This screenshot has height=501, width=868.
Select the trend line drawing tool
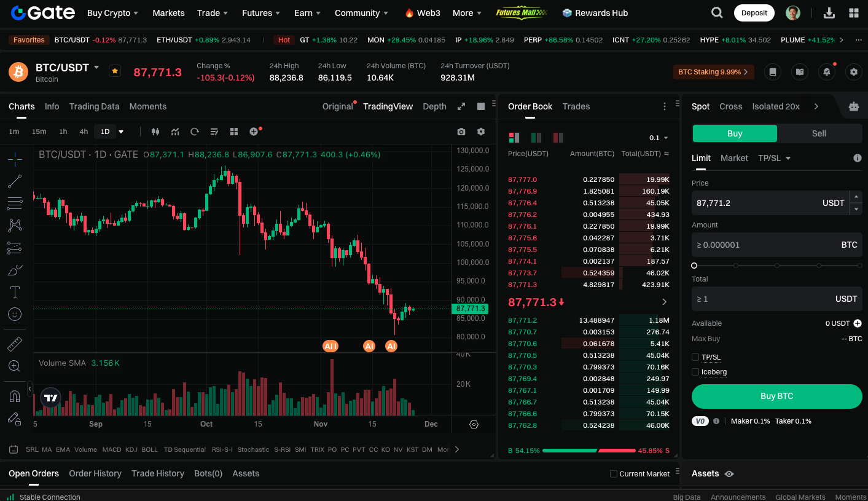[15, 181]
